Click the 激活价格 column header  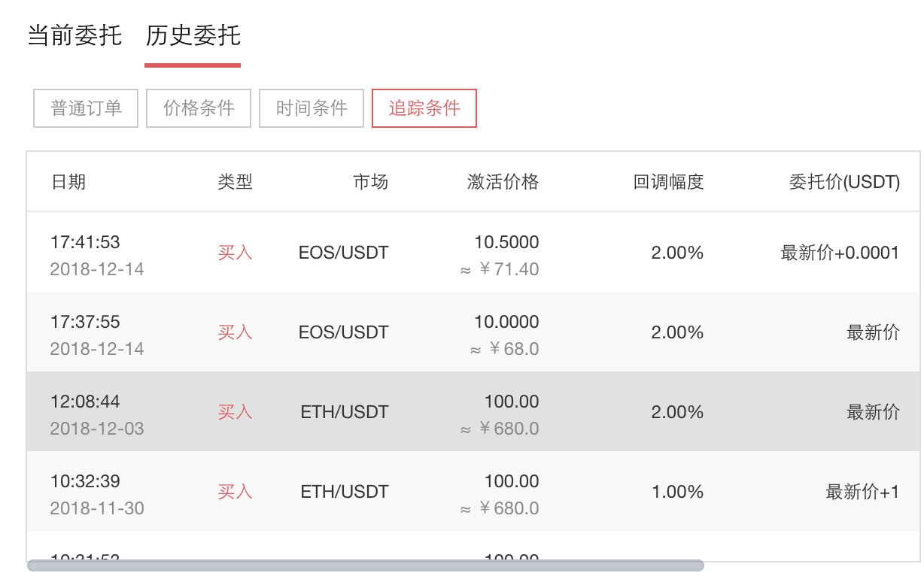click(503, 182)
